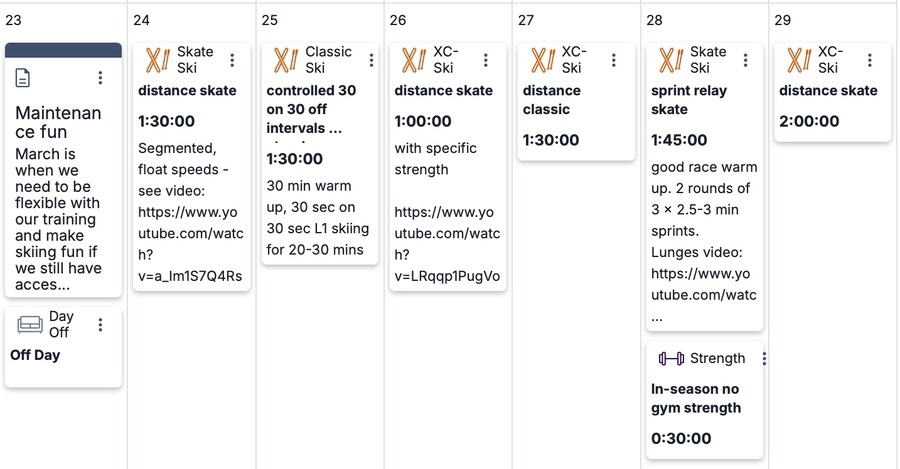The image size is (900, 469).
Task: Click the dark header bar above Maintenance fun
Action: pos(64,50)
